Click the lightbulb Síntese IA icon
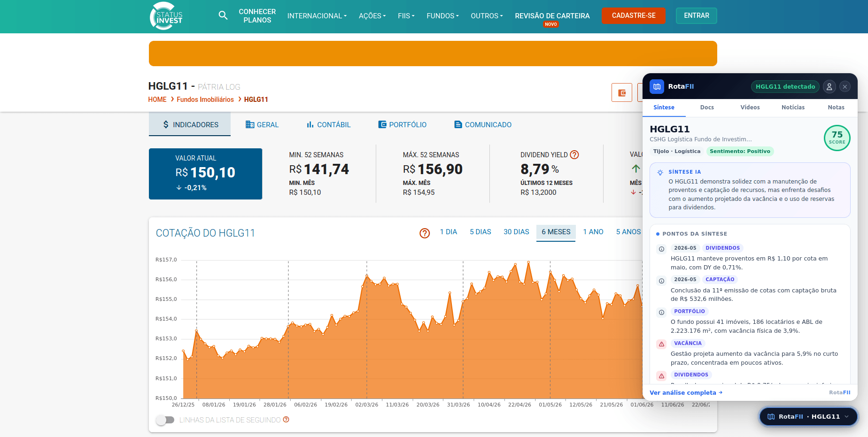Screen dimensions: 868x437 coord(660,172)
